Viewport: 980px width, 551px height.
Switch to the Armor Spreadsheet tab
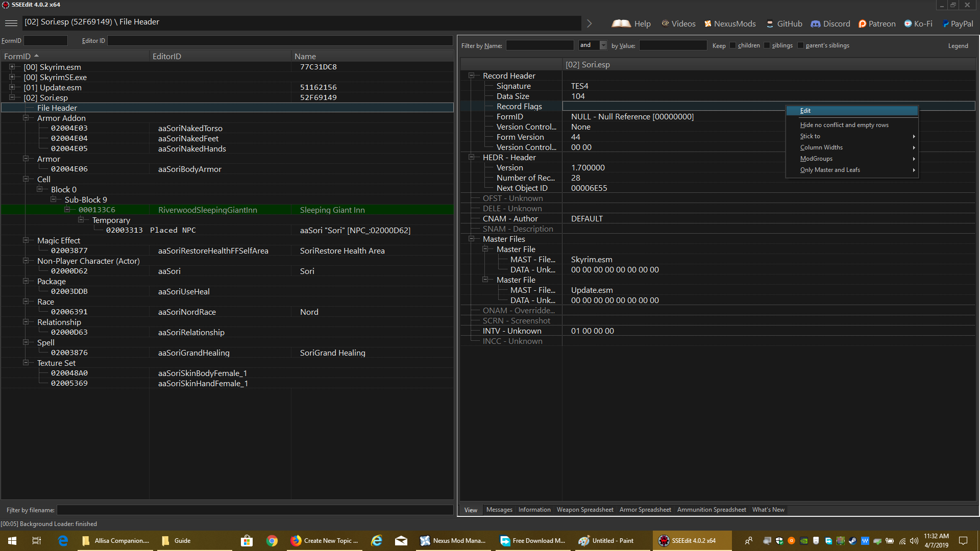click(645, 510)
